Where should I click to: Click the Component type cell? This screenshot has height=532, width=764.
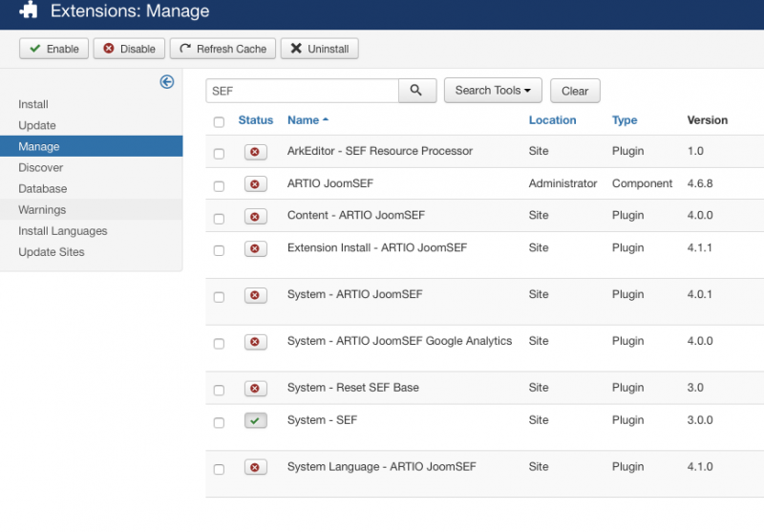click(642, 183)
